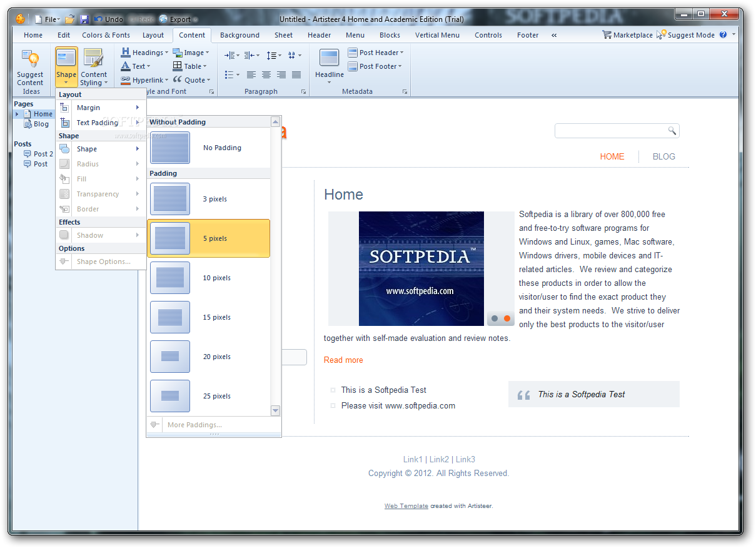Click HOME in the preview navigation
The image size is (756, 548).
(612, 156)
